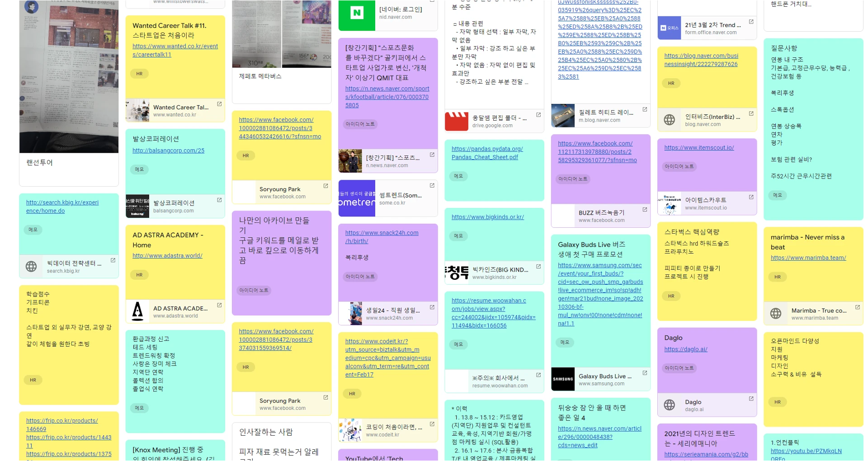This screenshot has height=461, width=868.
Task: Open external link icon on 응답쌤 편집 폴더 preview
Action: click(x=538, y=115)
